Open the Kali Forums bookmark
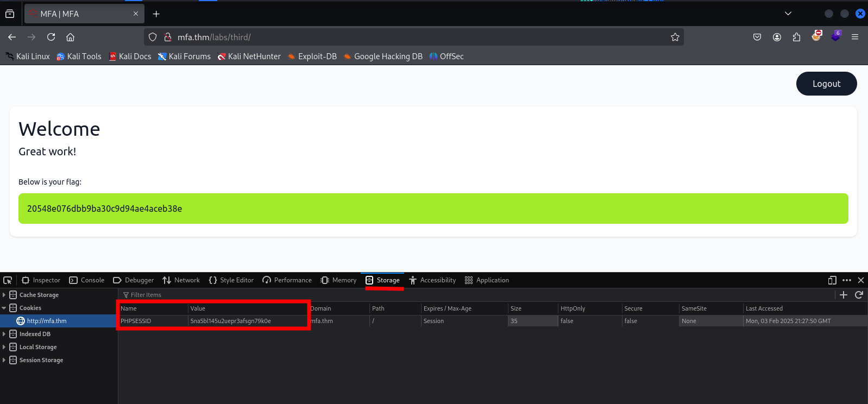The image size is (868, 404). pos(184,56)
